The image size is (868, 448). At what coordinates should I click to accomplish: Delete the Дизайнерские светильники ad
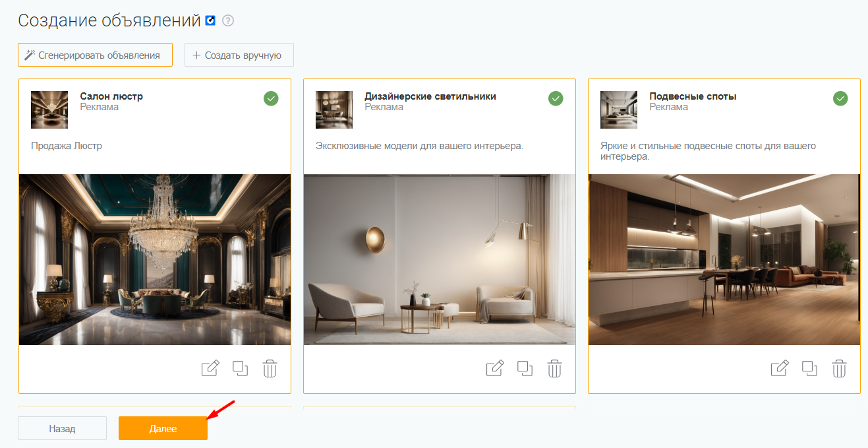pos(555,368)
